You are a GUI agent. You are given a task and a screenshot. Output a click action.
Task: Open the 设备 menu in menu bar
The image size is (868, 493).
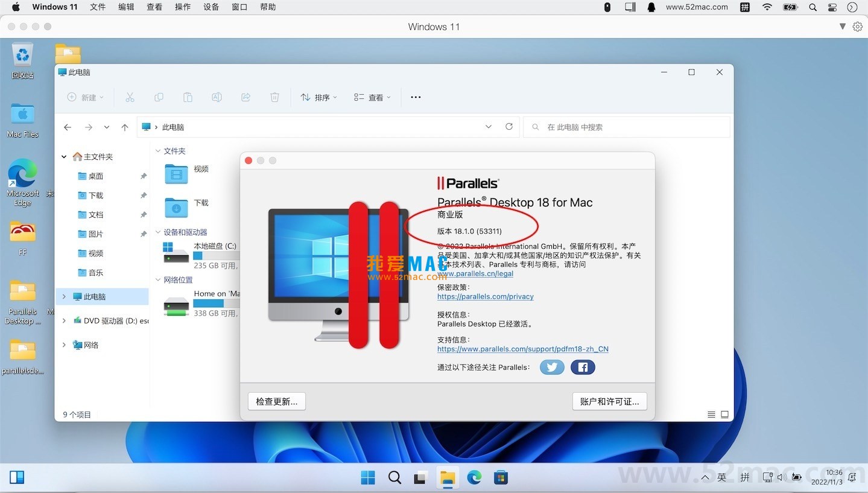click(211, 7)
